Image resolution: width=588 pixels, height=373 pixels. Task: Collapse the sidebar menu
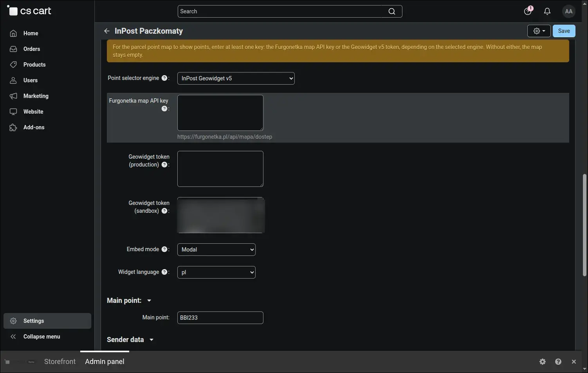coord(47,337)
